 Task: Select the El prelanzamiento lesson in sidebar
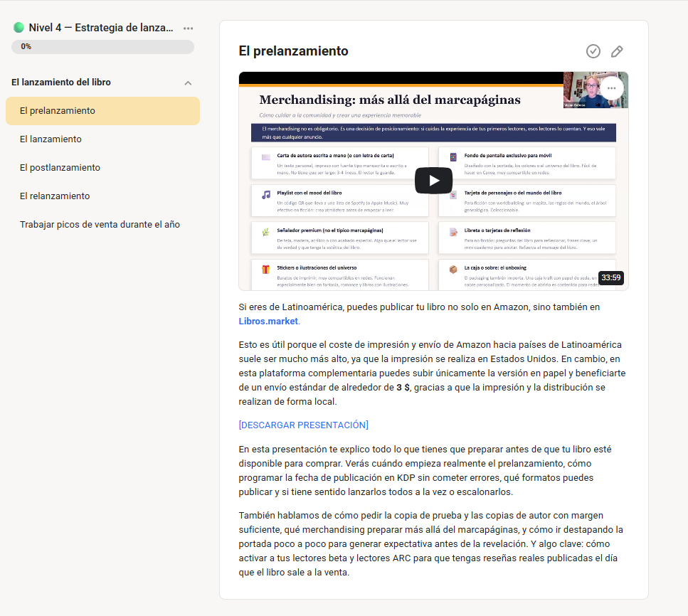coord(58,111)
